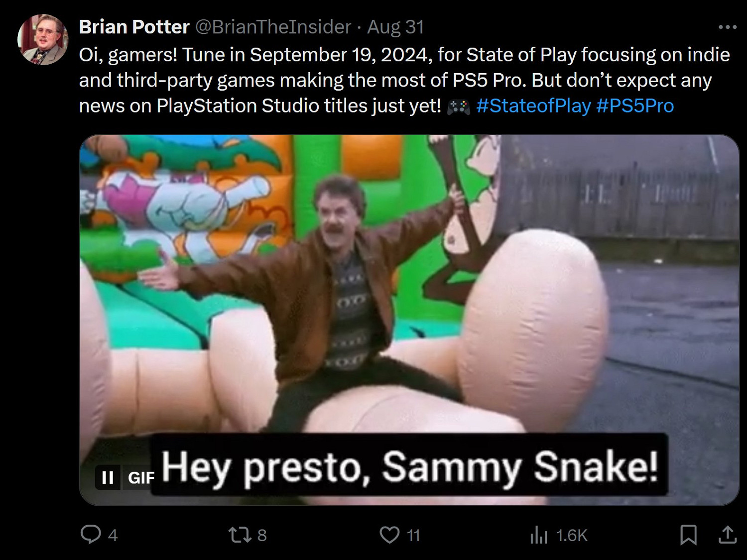This screenshot has width=747, height=560.
Task: Click the Brian Potter display name
Action: [x=134, y=27]
